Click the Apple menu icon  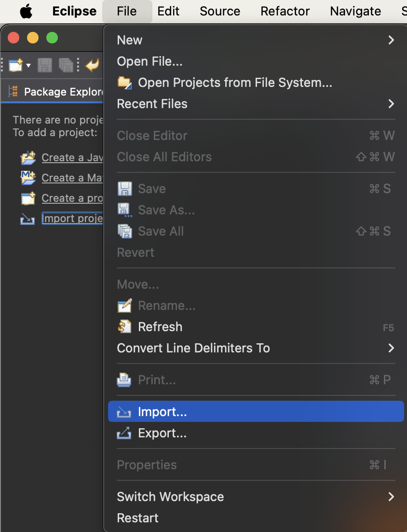pyautogui.click(x=26, y=12)
